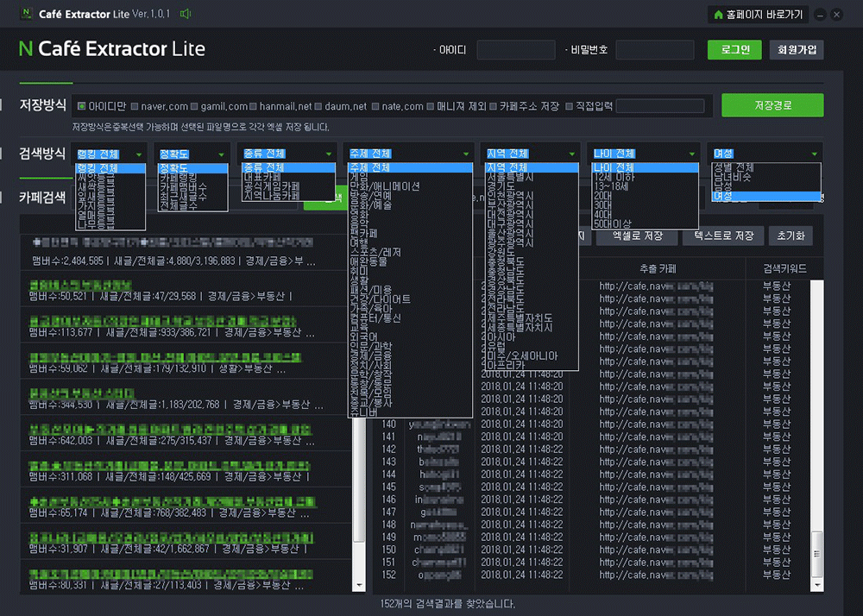Select the cafe result with 맴버수:31,907
Viewport: 863px width, 616px height.
tap(186, 543)
